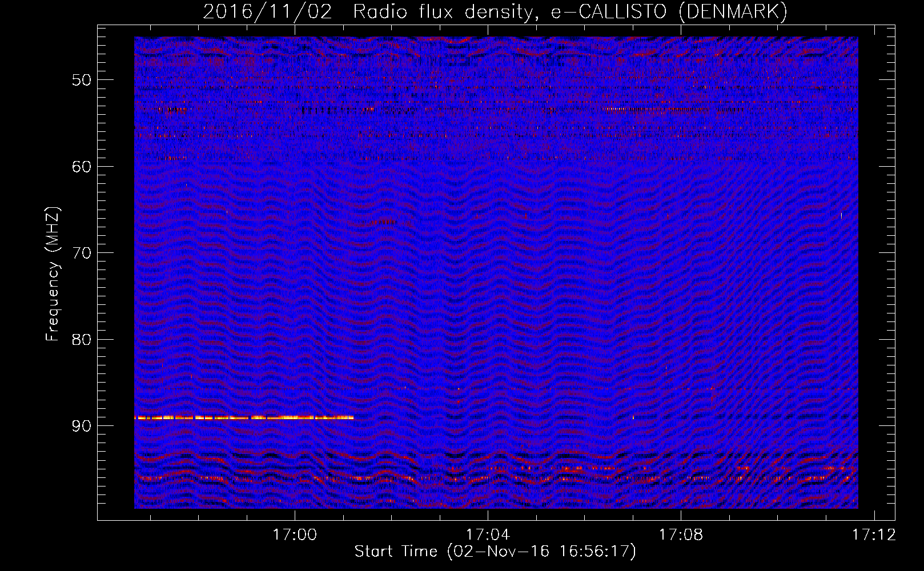Click the 17:12 time axis label
924x571 pixels.
874,535
